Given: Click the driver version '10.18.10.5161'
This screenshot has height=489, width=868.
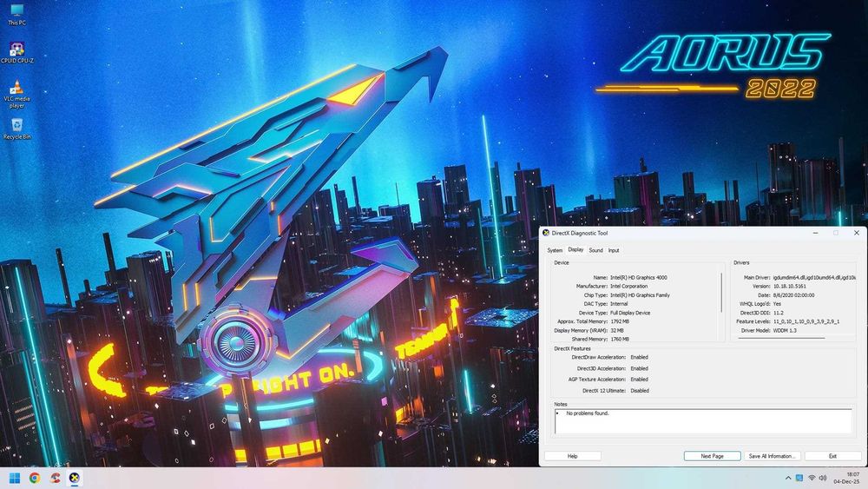Looking at the screenshot, I should [789, 287].
